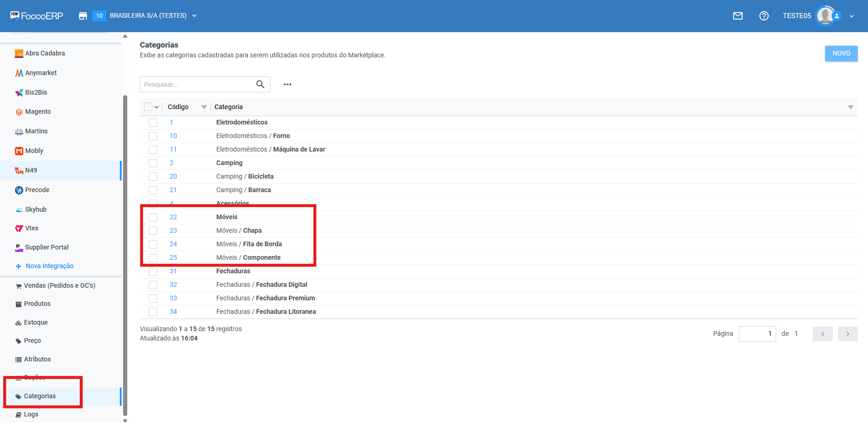
Task: Check the Fechaduras / Fechadura Digital row
Action: [x=153, y=285]
